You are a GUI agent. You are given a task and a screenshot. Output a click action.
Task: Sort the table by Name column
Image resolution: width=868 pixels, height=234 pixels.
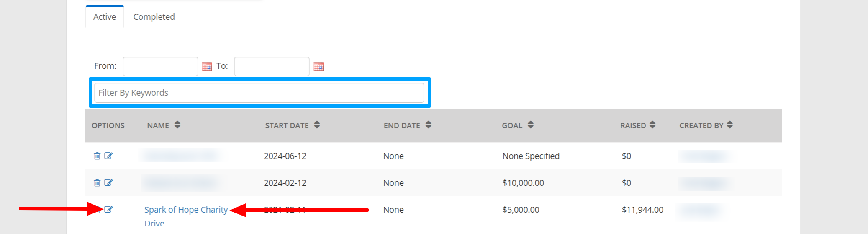pyautogui.click(x=177, y=125)
